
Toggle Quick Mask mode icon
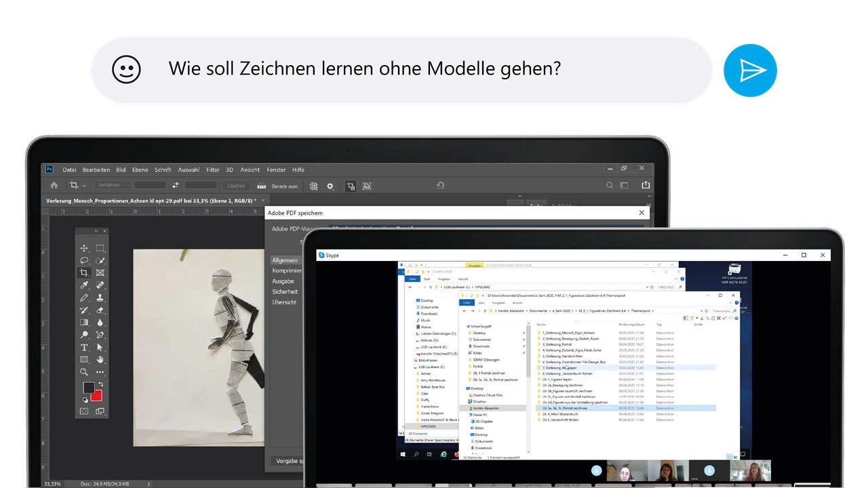point(84,411)
